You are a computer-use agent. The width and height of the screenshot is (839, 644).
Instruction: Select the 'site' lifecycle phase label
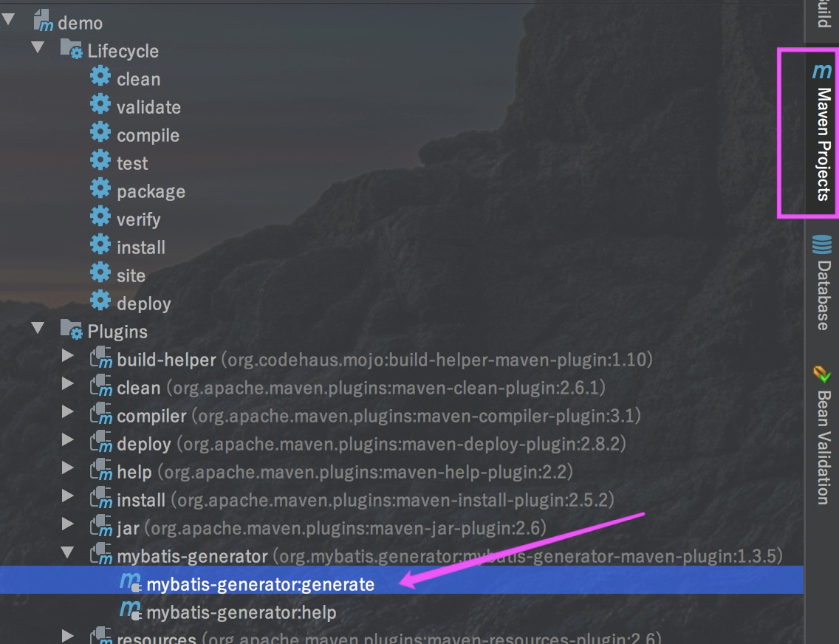(131, 275)
